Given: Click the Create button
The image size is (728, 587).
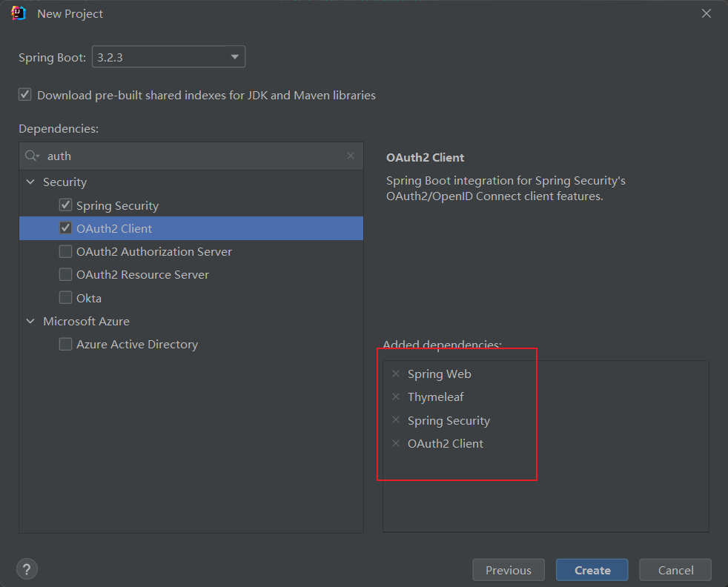Looking at the screenshot, I should 592,570.
